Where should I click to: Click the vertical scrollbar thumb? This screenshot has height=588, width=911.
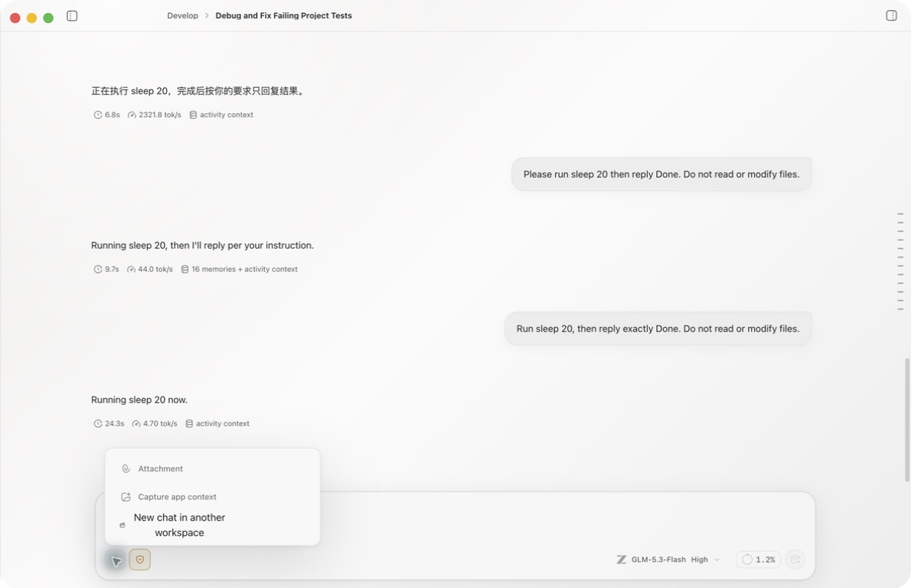point(906,420)
